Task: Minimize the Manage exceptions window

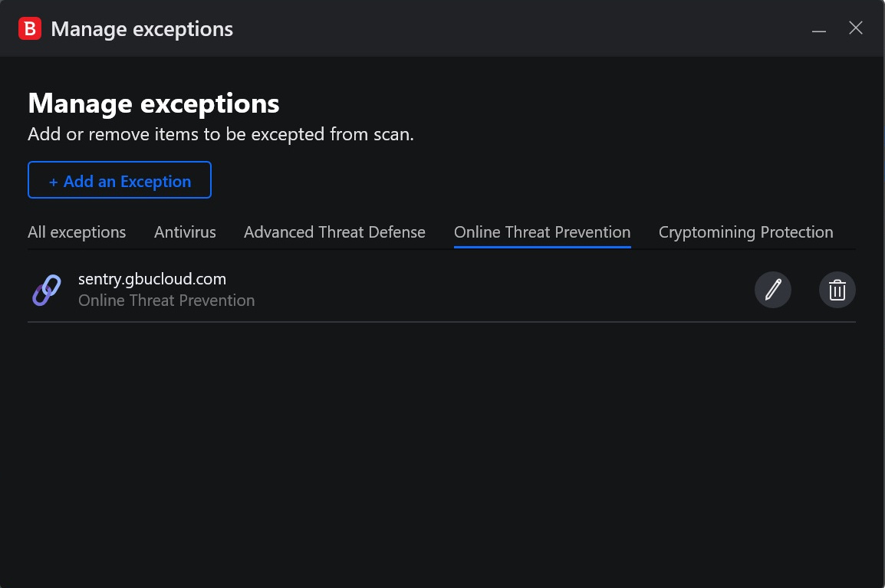Action: [x=819, y=29]
